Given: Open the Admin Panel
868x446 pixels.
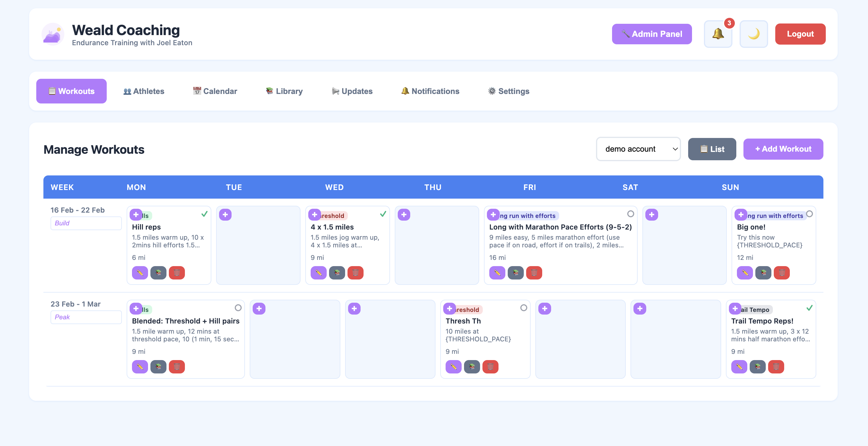Looking at the screenshot, I should (x=651, y=34).
